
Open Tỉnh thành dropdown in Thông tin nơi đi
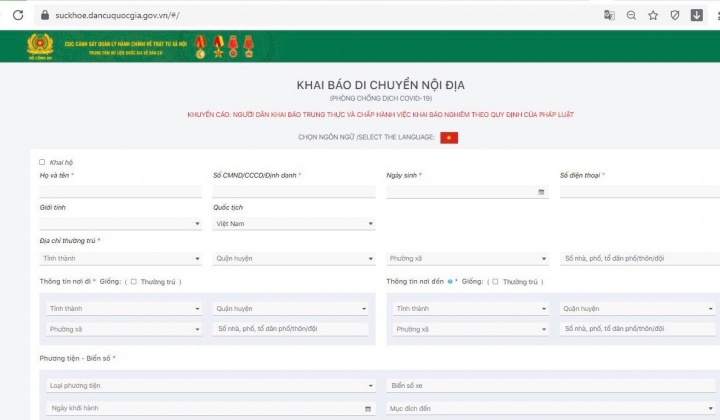(x=124, y=308)
